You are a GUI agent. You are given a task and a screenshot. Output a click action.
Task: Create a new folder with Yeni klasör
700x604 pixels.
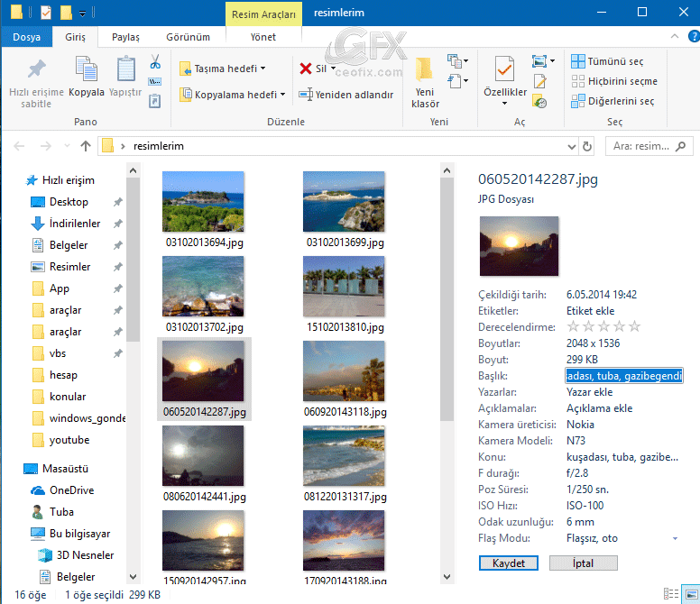click(x=425, y=83)
